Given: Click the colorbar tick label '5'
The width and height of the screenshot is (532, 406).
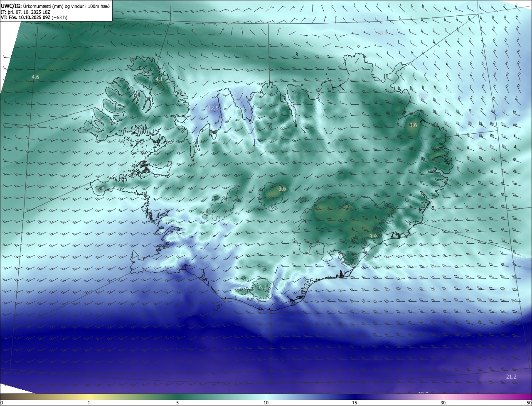Looking at the screenshot, I should pos(177,403).
